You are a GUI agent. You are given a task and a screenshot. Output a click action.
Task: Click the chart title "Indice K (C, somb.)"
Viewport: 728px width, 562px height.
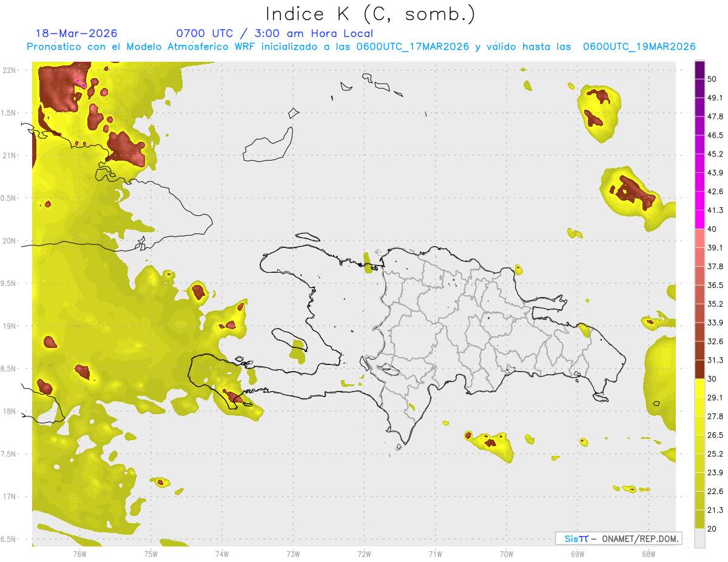tap(370, 14)
